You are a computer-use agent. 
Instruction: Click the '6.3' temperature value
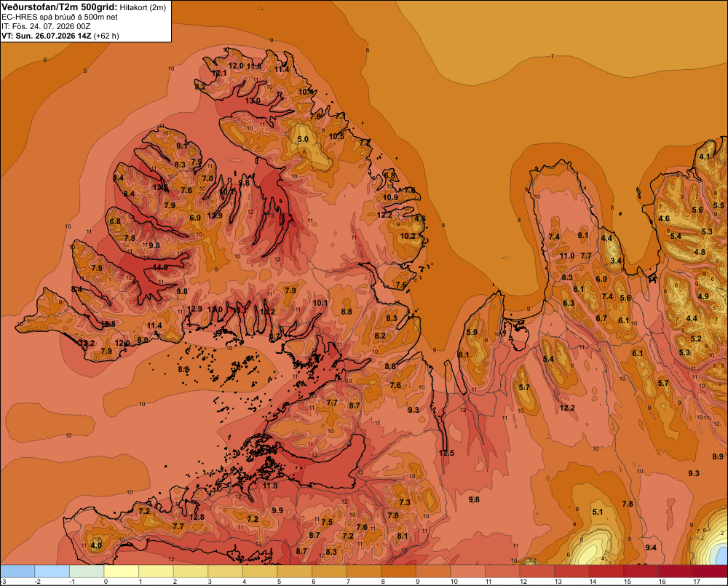pyautogui.click(x=569, y=303)
